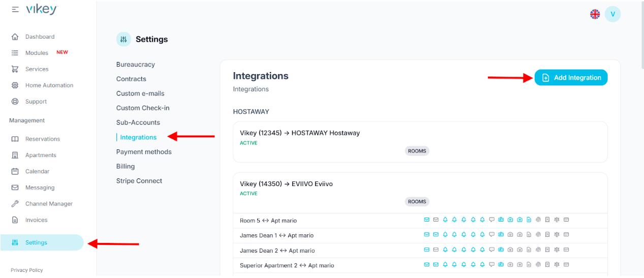644x278 pixels.
Task: Collapse the sidebar with the hamburger icon
Action: tap(15, 10)
